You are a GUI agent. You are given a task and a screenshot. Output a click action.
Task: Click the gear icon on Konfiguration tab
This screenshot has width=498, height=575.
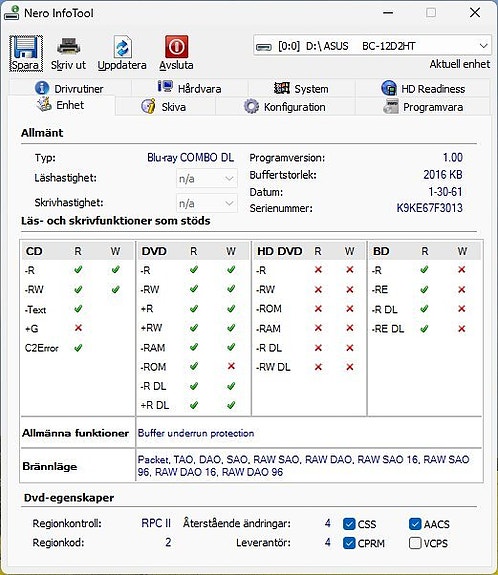(x=251, y=106)
